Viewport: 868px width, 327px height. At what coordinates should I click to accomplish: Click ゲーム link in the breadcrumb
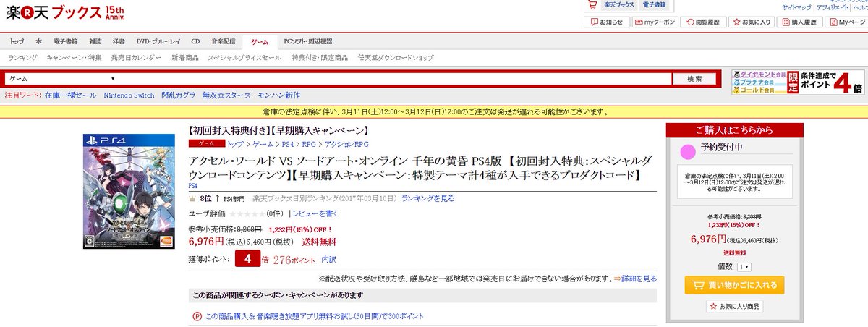point(262,145)
